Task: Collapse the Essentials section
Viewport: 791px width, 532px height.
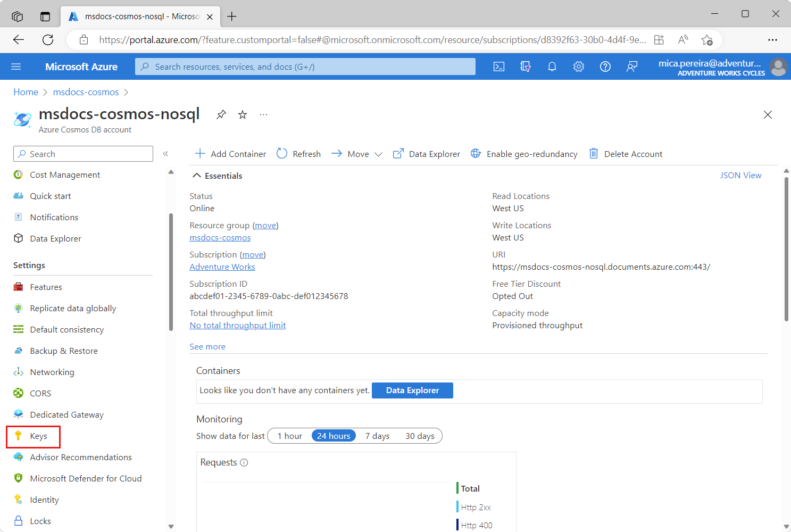Action: [217, 176]
